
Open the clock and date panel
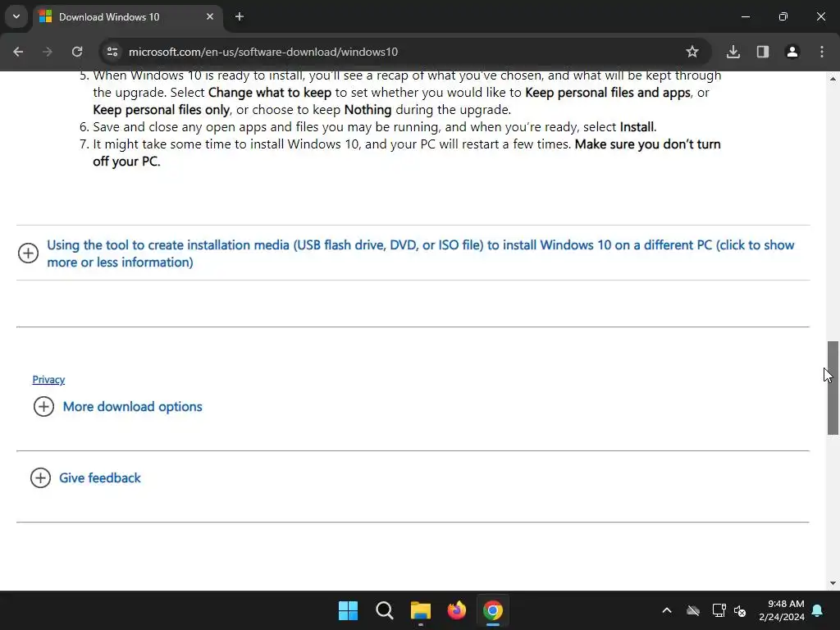click(x=782, y=610)
